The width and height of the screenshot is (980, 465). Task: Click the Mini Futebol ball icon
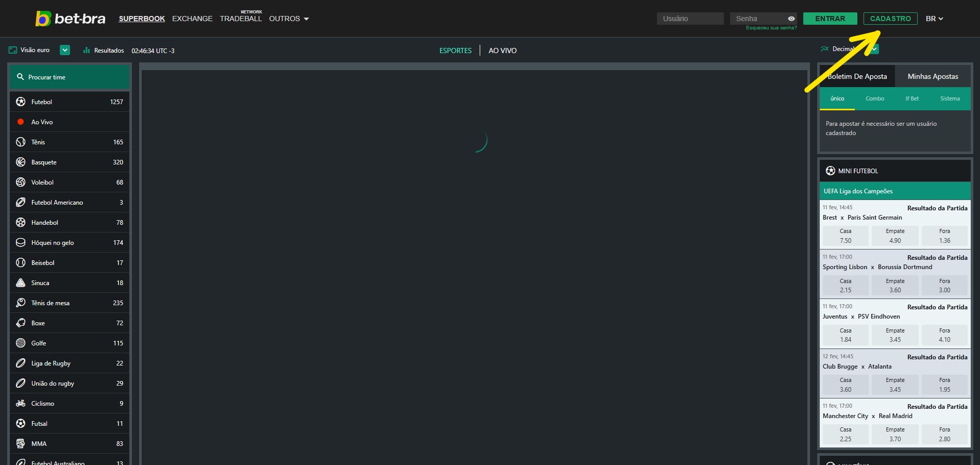pyautogui.click(x=831, y=171)
